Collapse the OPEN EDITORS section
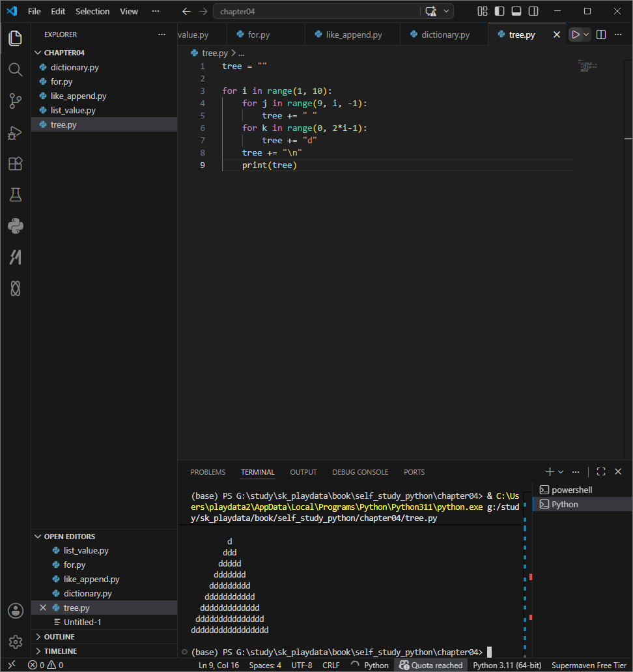This screenshot has width=633, height=672. point(104,537)
